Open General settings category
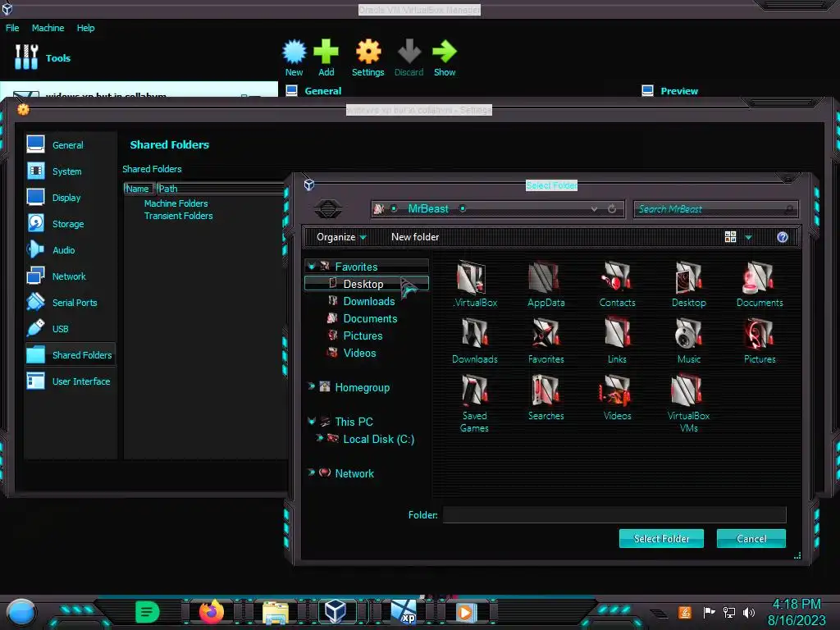Viewport: 840px width, 630px height. point(70,144)
